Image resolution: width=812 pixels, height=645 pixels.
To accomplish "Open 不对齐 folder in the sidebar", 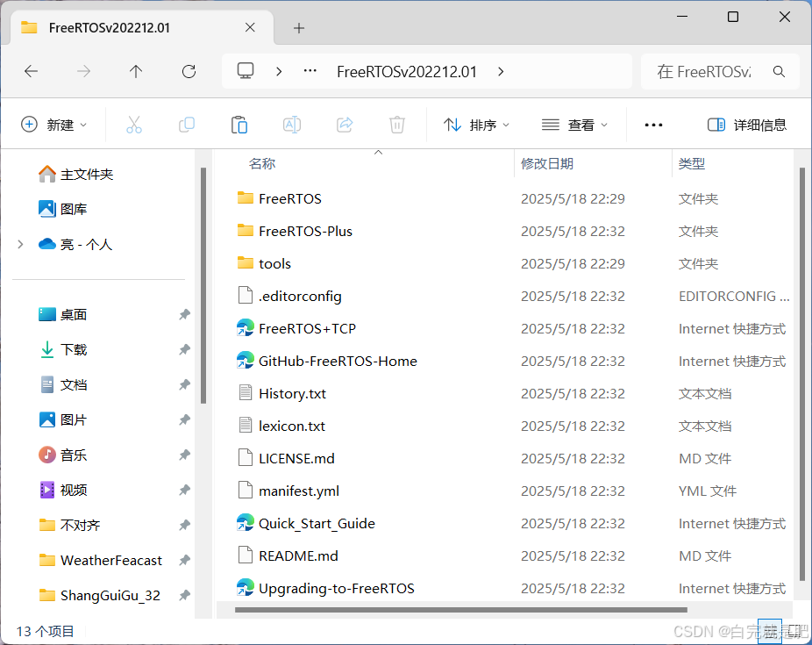I will pos(69,525).
